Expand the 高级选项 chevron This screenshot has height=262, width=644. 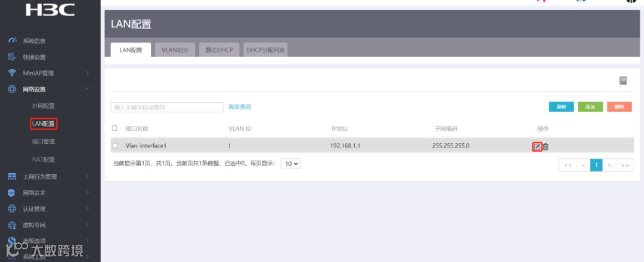tap(88, 241)
